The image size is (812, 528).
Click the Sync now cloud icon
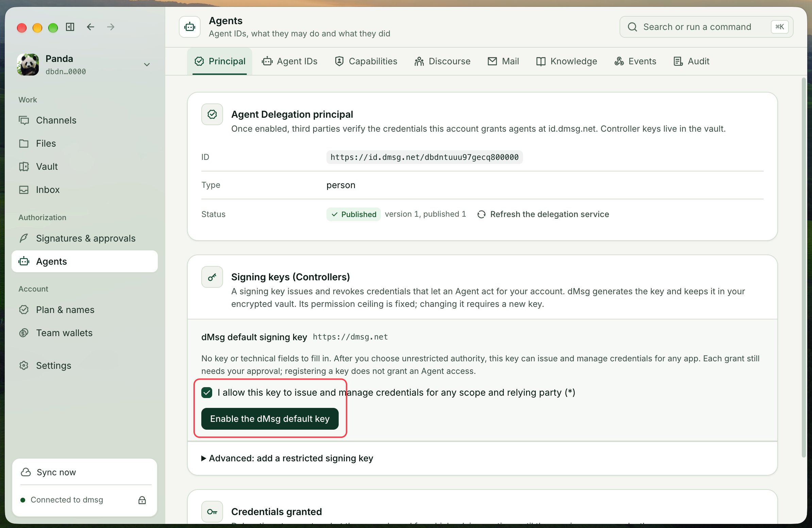[26, 472]
